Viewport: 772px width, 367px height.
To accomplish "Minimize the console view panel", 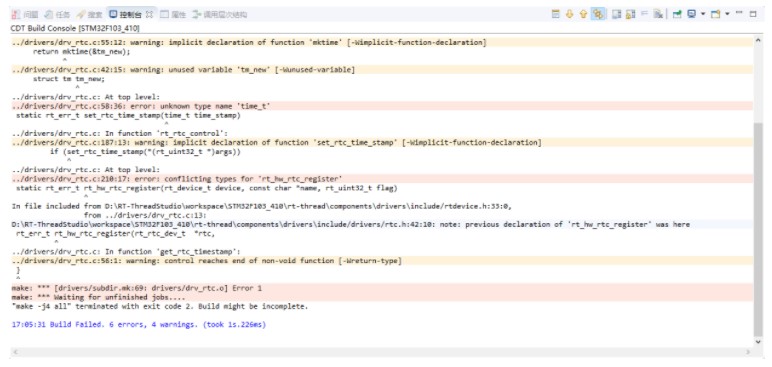I will (740, 12).
